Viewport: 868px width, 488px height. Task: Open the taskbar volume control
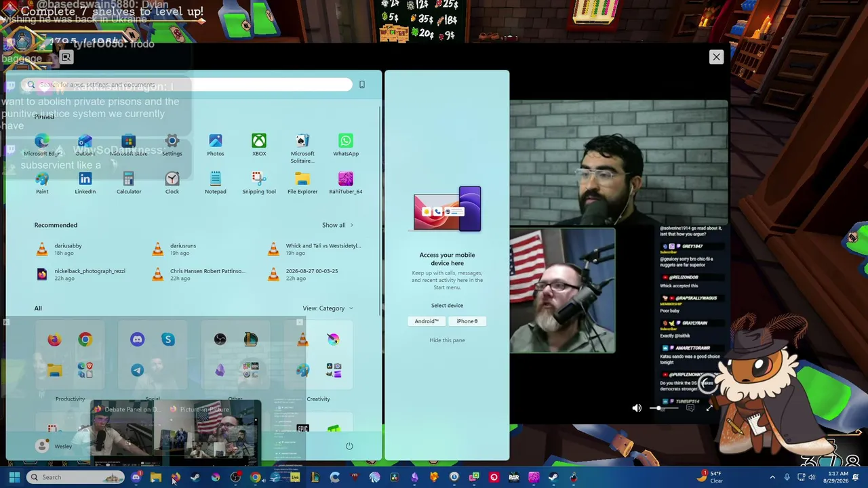point(812,477)
